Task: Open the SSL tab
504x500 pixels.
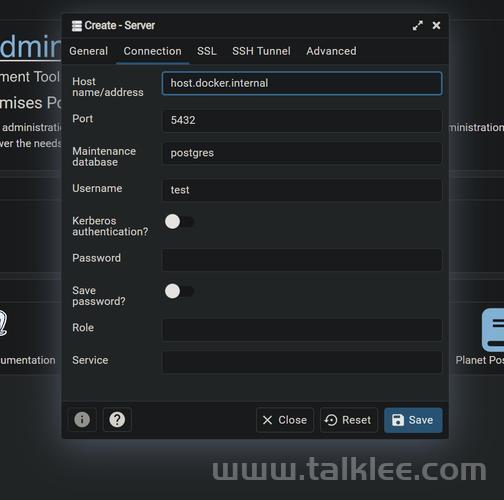Action: tap(207, 51)
